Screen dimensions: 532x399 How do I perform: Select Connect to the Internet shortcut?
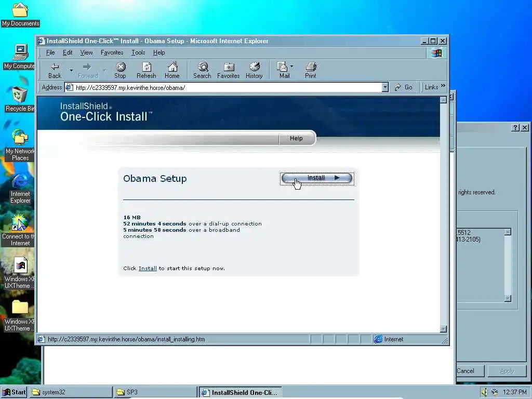click(x=19, y=230)
